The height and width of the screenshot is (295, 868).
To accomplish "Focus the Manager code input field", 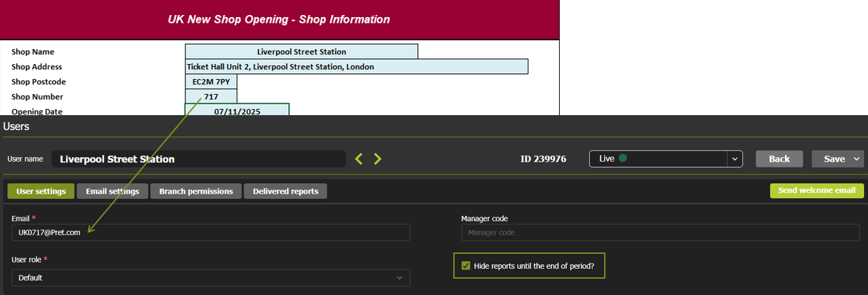I will point(660,232).
